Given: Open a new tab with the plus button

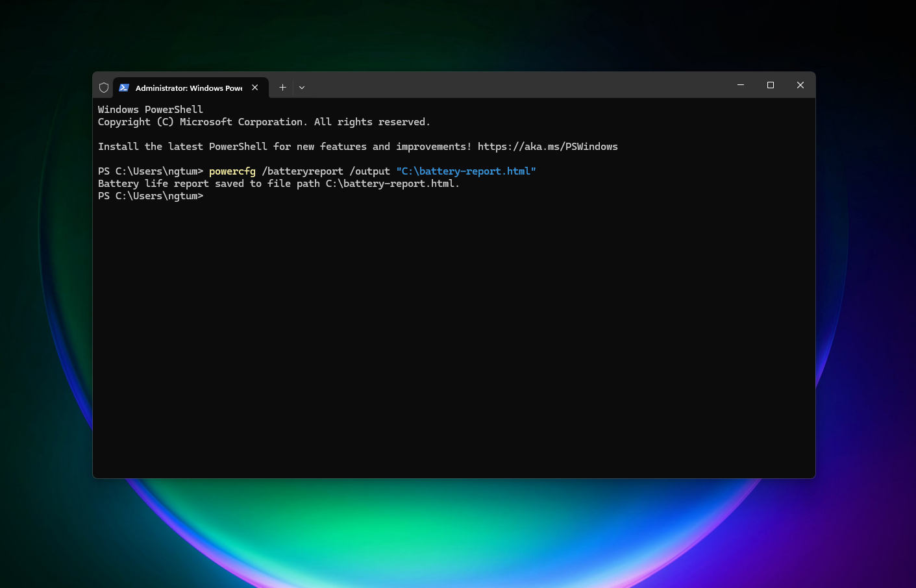Looking at the screenshot, I should pos(282,88).
